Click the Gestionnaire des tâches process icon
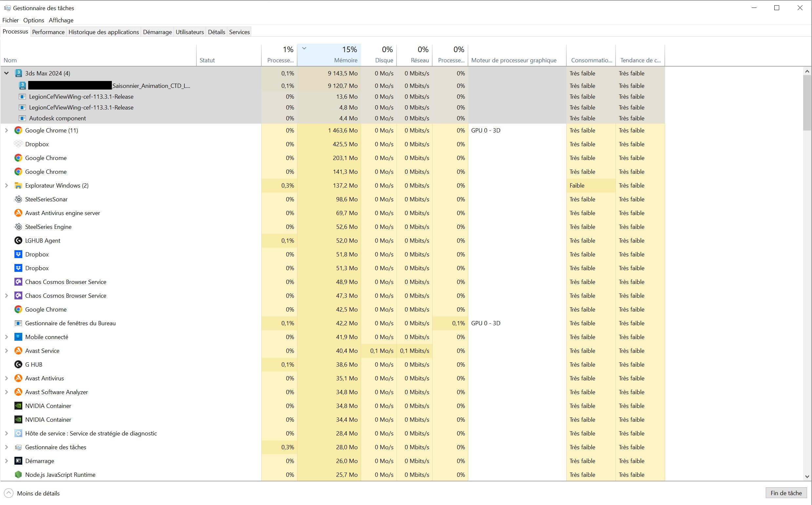The image size is (812, 505). [x=18, y=447]
